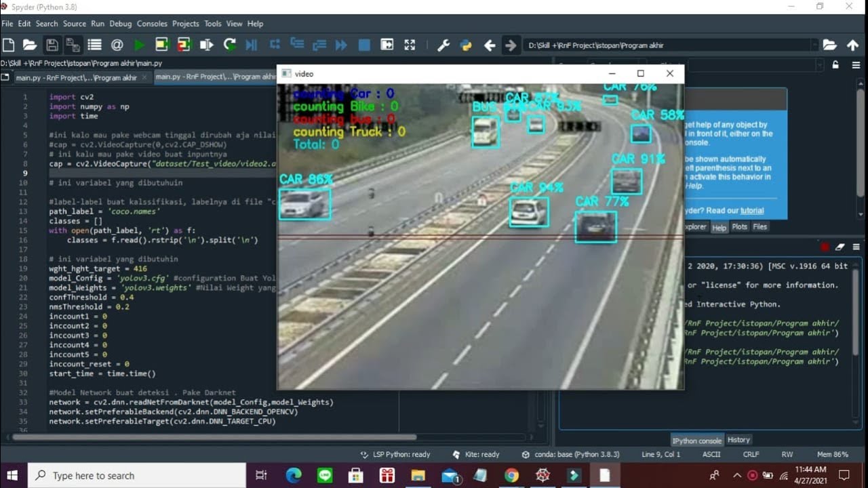Click the @ symbol finder icon
Viewport: 868px width, 488px height.
(x=117, y=45)
